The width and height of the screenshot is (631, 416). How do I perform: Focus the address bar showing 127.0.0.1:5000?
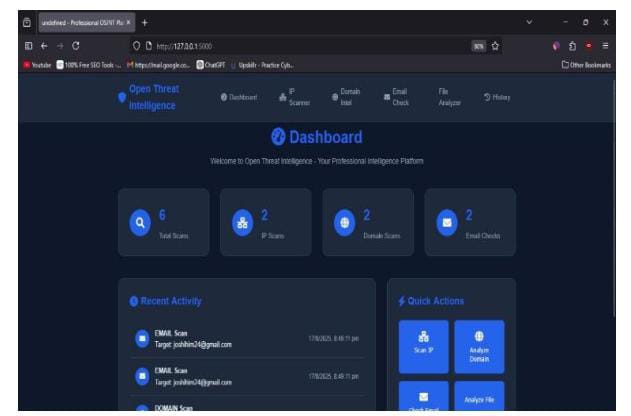(x=300, y=45)
